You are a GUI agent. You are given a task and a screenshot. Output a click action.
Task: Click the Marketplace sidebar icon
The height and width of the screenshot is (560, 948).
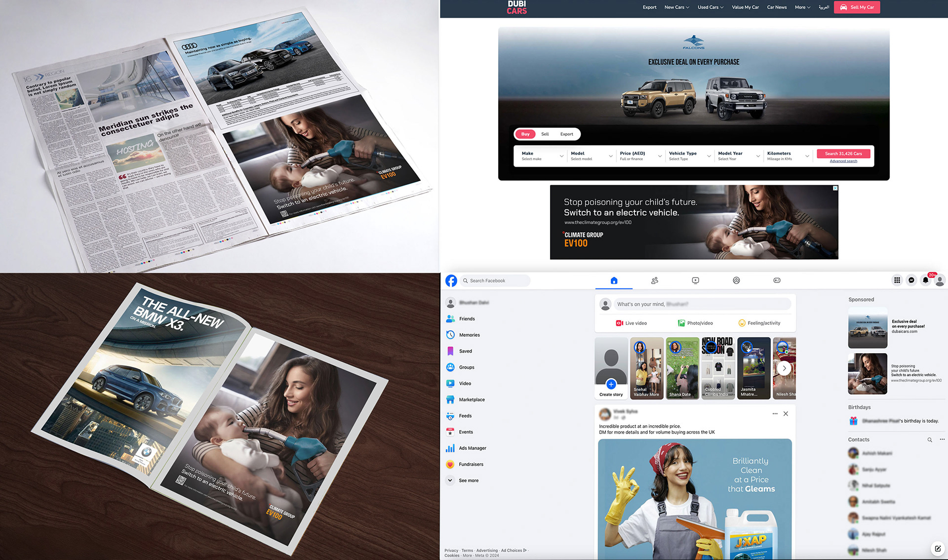point(450,400)
